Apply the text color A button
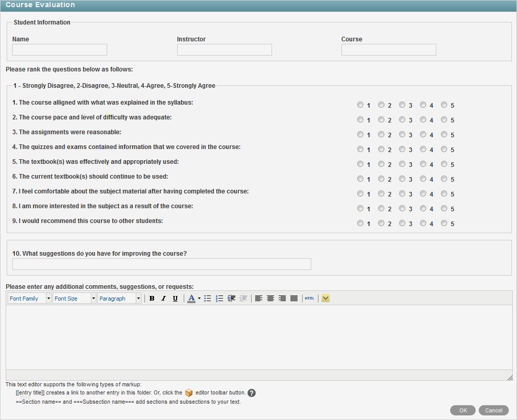This screenshot has height=420, width=517. coord(191,299)
